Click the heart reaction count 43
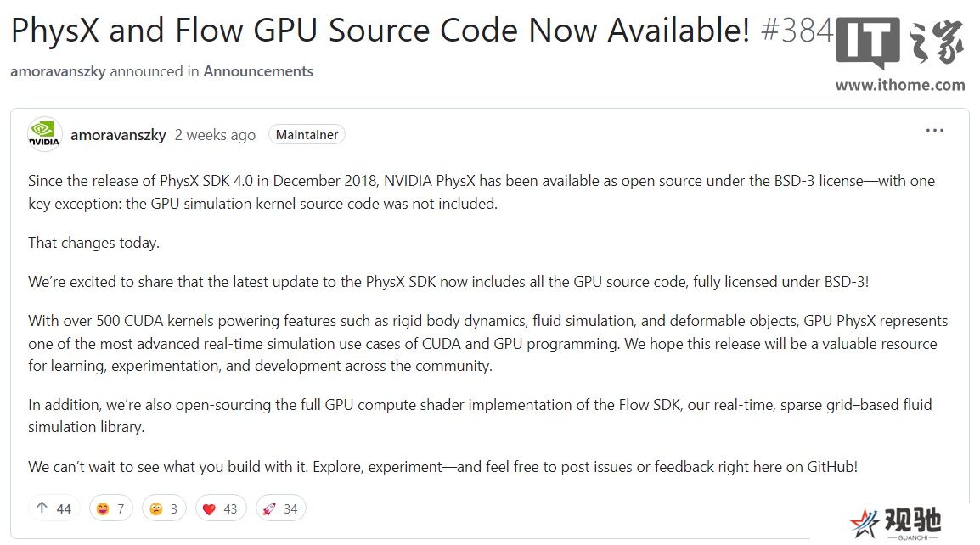This screenshot has height=545, width=980. (231, 508)
